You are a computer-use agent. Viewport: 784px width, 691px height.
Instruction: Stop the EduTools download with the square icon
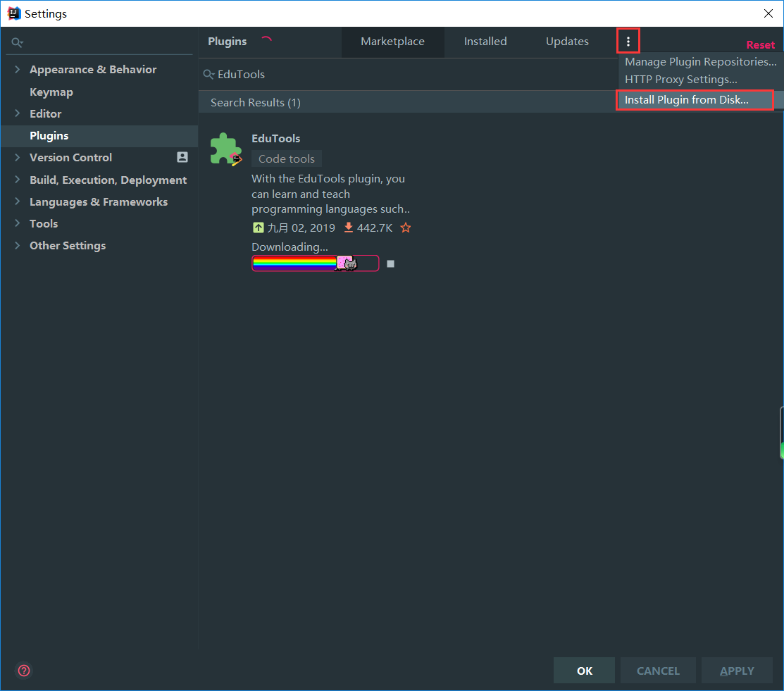391,263
